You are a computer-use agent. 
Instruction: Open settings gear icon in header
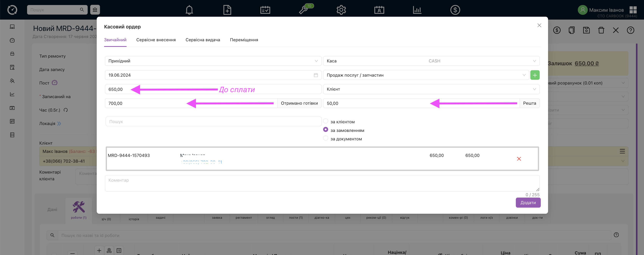341,10
